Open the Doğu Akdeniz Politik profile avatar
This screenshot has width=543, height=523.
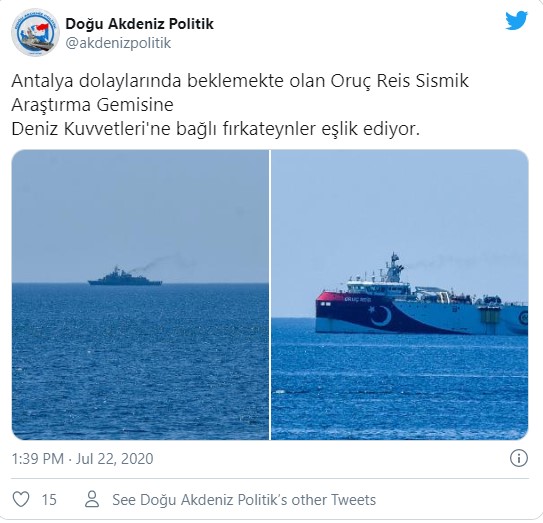35,33
